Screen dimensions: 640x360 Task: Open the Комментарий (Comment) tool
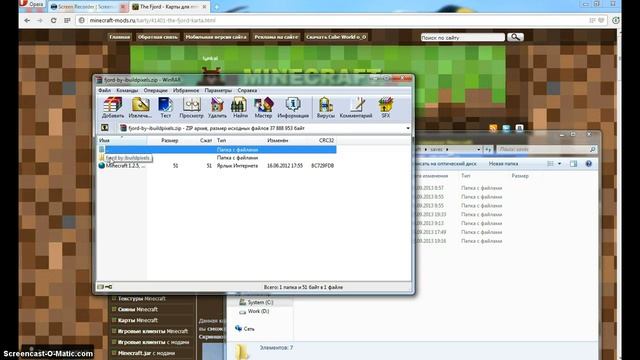[356, 108]
